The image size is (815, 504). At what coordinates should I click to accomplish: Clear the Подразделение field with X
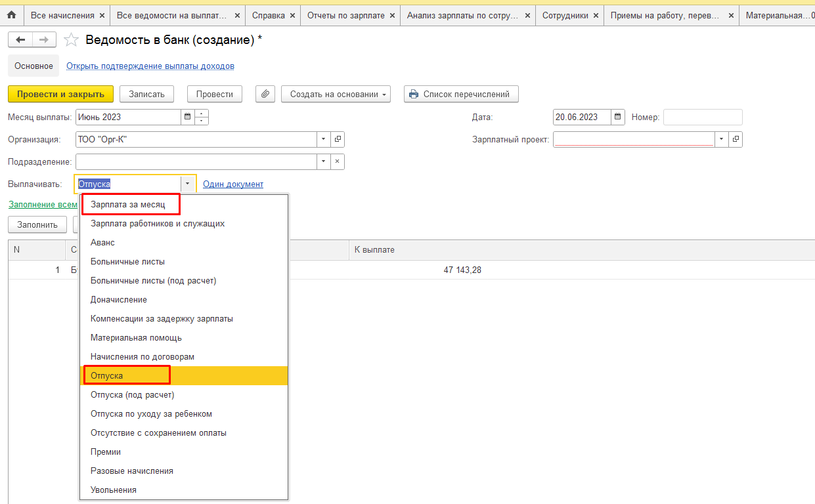tap(337, 161)
